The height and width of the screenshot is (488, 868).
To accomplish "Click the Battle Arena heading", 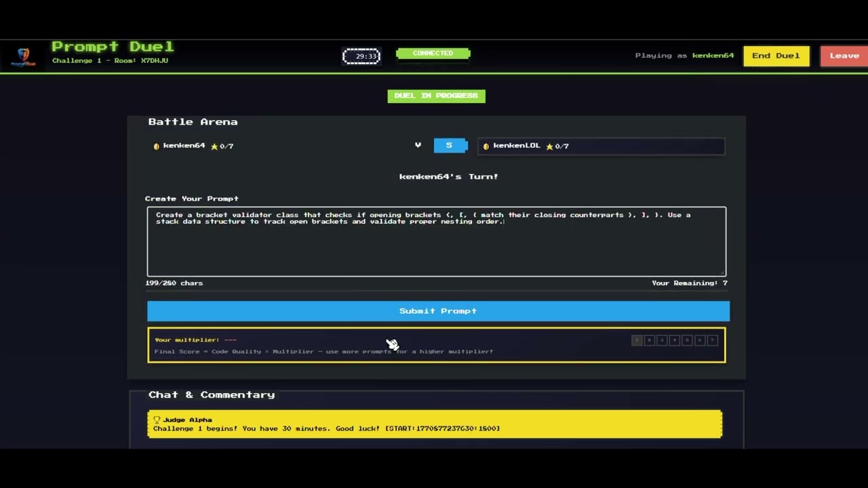I will click(193, 122).
